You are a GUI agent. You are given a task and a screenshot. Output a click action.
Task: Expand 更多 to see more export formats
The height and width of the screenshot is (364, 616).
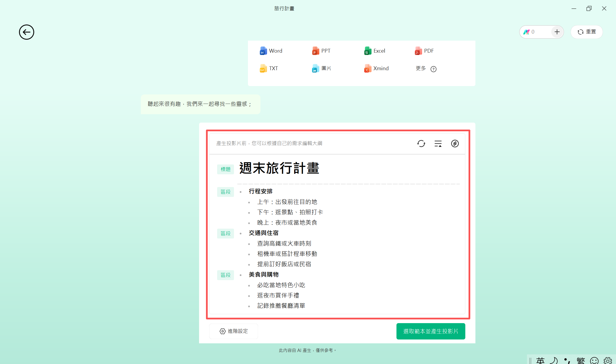[x=421, y=69]
